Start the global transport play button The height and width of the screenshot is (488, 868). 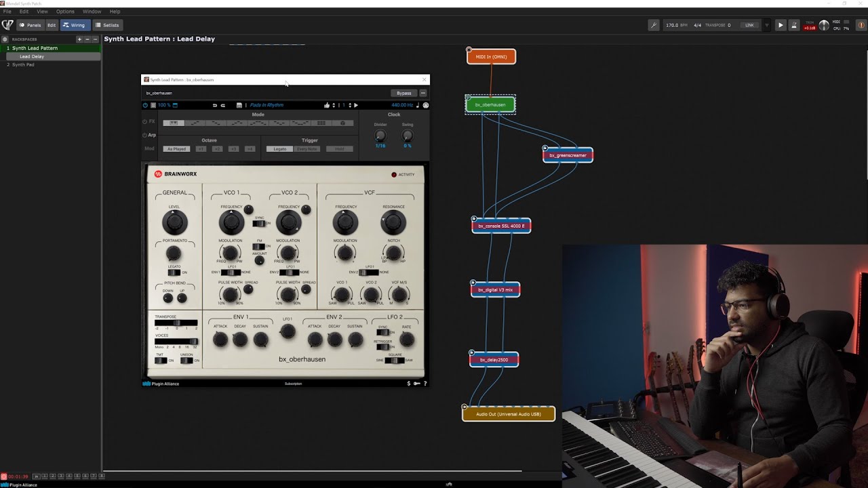[x=781, y=25]
